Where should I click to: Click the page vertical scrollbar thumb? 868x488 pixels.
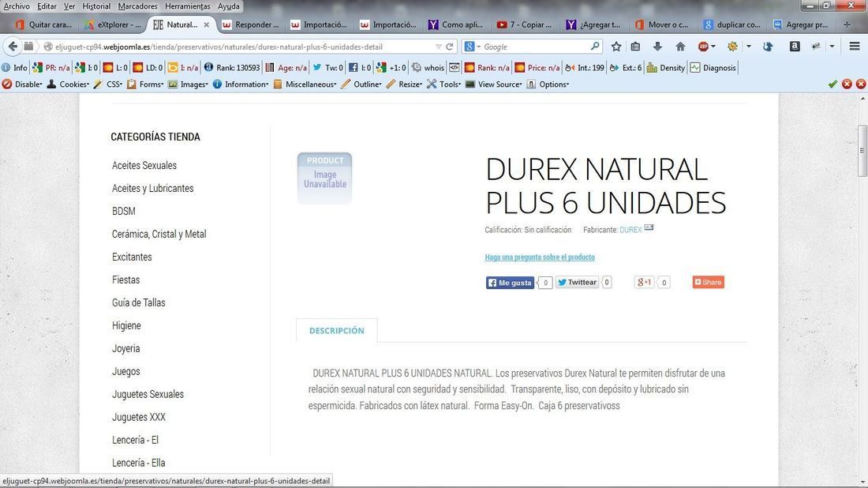pos(862,151)
